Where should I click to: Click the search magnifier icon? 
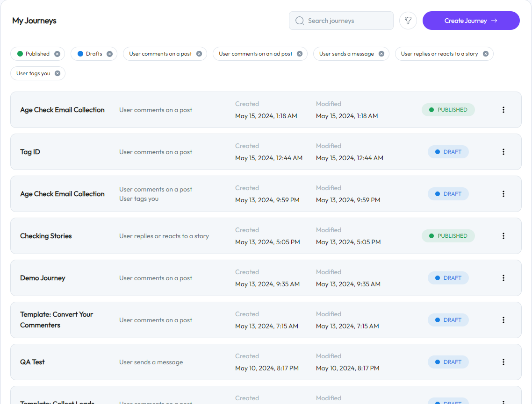(x=300, y=21)
